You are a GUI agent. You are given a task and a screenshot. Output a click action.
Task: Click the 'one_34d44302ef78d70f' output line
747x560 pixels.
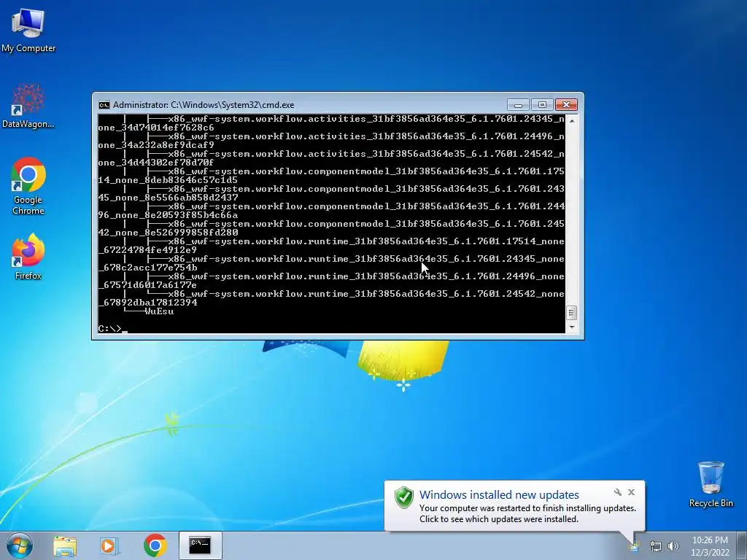(x=156, y=163)
